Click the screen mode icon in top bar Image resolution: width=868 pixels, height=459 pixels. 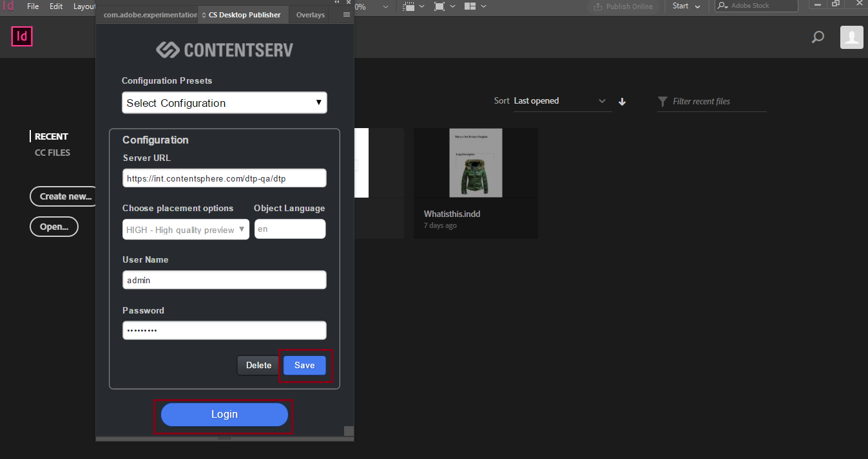(439, 6)
